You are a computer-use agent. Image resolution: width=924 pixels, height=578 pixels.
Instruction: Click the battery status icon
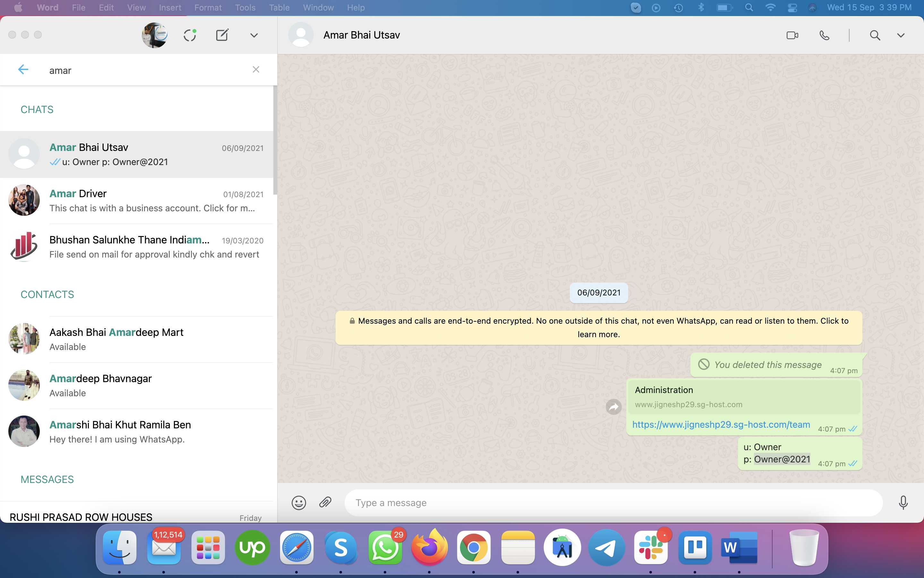click(x=724, y=8)
